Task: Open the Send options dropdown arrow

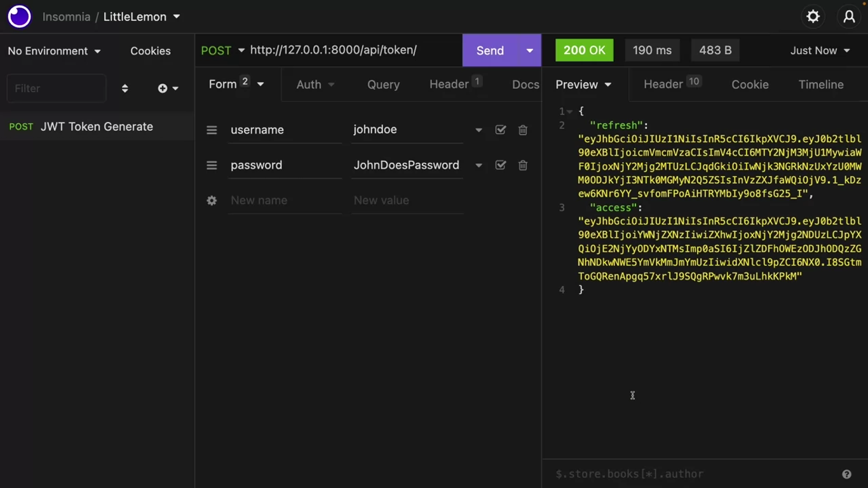Action: pyautogui.click(x=529, y=51)
